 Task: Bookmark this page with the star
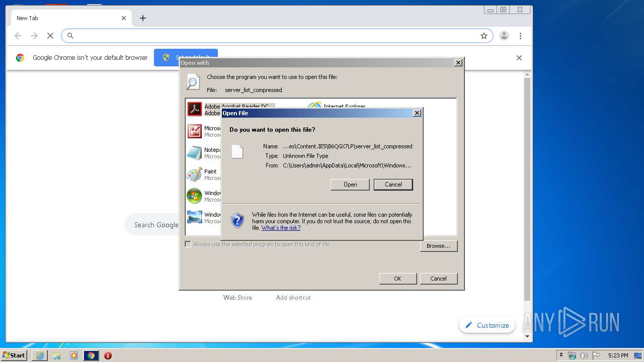[x=484, y=36]
